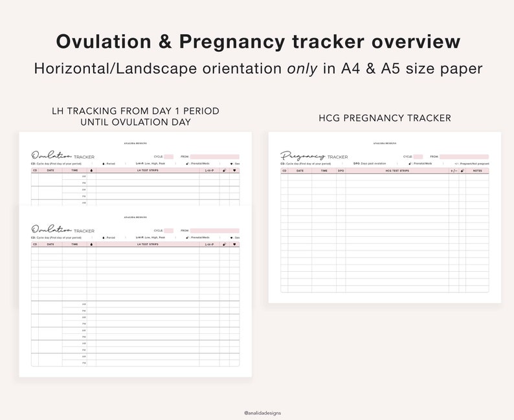Click the @analidadesigns handle at the bottom
This screenshot has height=420, width=514.
(262, 413)
